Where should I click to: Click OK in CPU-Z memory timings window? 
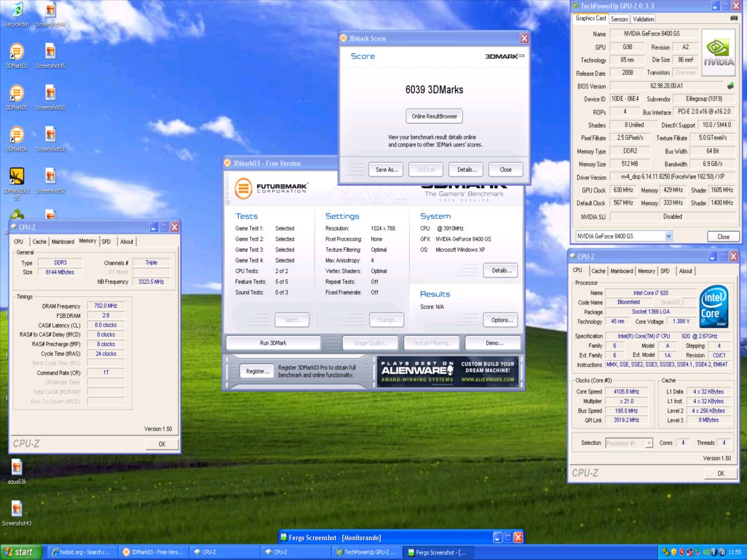[162, 444]
